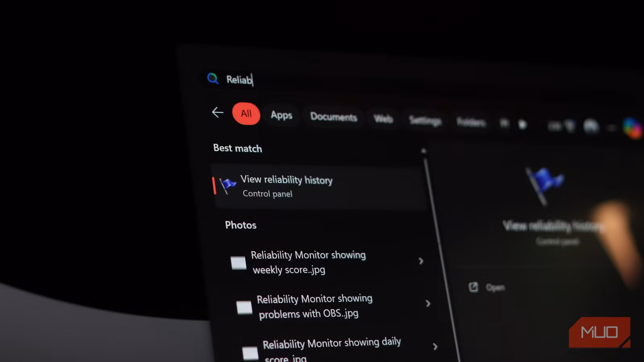Image resolution: width=644 pixels, height=362 pixels.
Task: Toggle selection of the weekly score image
Action: click(238, 262)
